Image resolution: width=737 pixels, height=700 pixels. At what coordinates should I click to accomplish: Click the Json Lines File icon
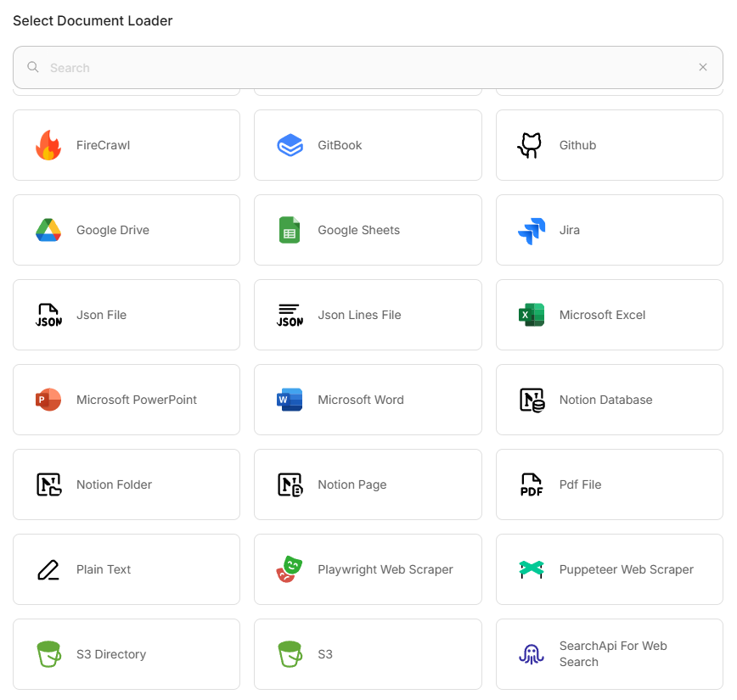coord(290,315)
